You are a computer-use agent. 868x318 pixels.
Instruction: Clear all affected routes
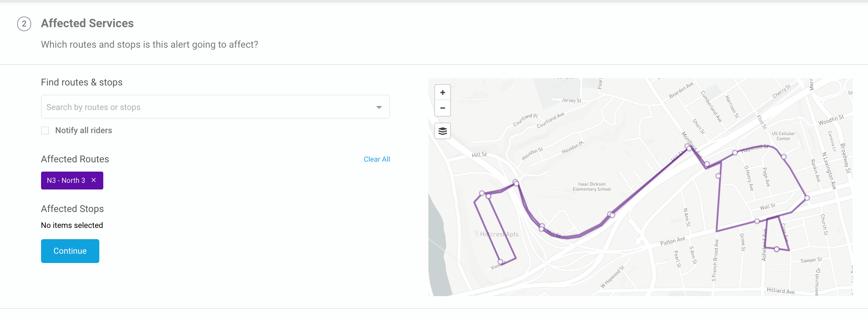pyautogui.click(x=376, y=159)
